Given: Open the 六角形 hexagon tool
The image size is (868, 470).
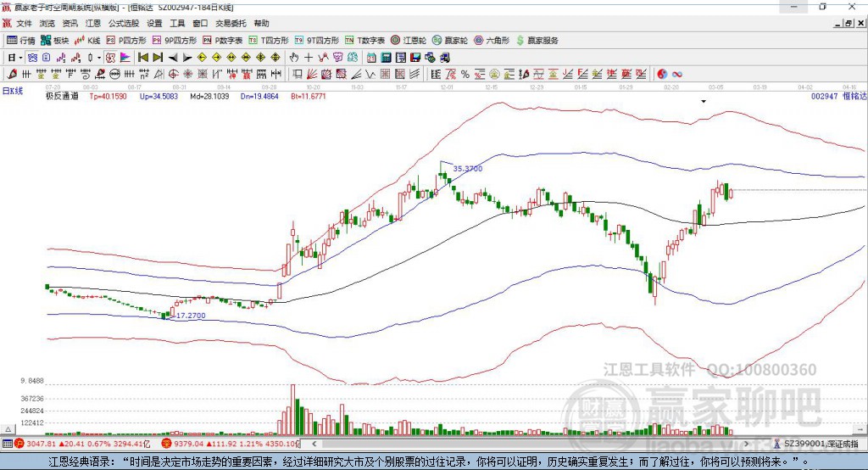Looking at the screenshot, I should click(x=492, y=41).
